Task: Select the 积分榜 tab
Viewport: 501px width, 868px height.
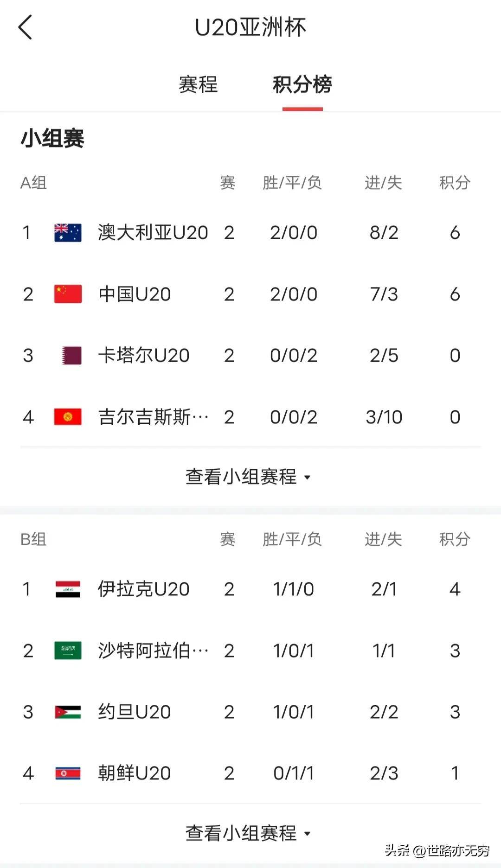Action: pyautogui.click(x=302, y=84)
